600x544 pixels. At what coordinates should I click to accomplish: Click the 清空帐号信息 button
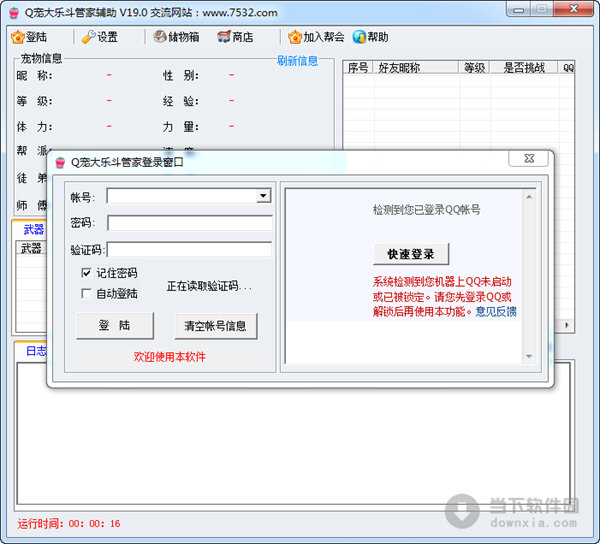click(x=215, y=326)
